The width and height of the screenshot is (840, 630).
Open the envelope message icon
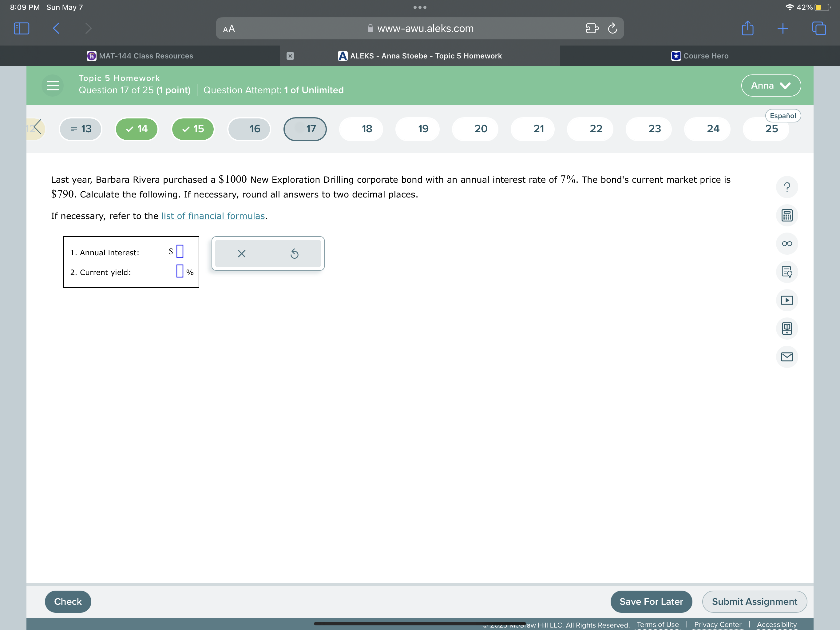(x=787, y=357)
